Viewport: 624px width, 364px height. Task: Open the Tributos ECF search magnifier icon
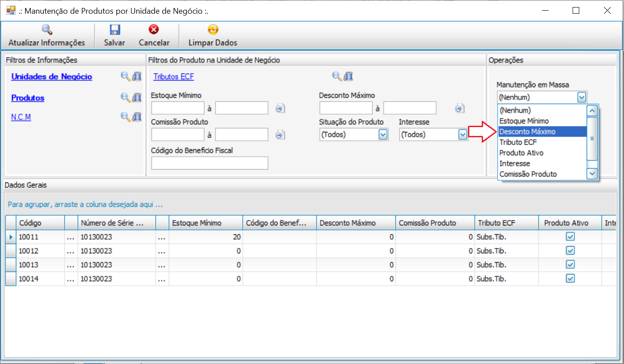(337, 76)
